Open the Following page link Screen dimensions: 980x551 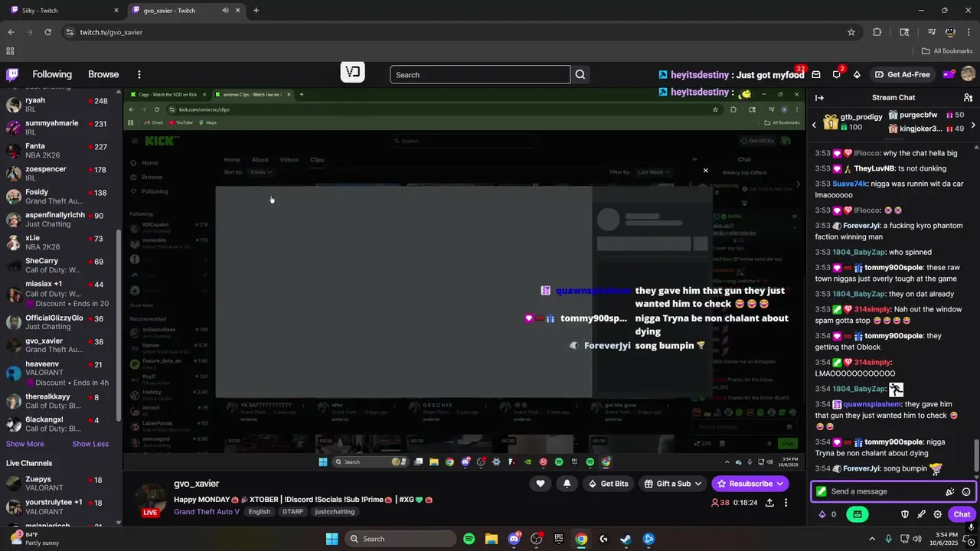coord(52,74)
